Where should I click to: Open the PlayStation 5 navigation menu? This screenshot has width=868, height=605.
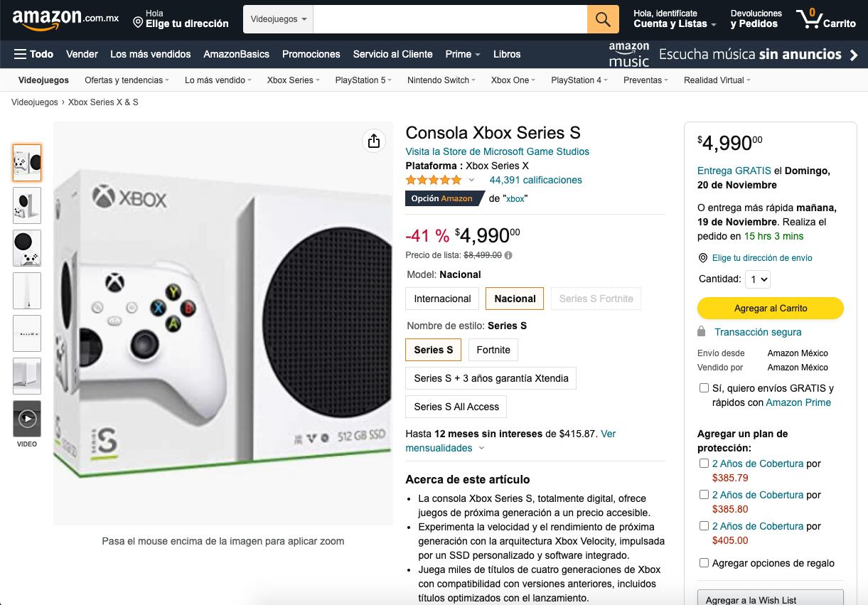coord(363,80)
